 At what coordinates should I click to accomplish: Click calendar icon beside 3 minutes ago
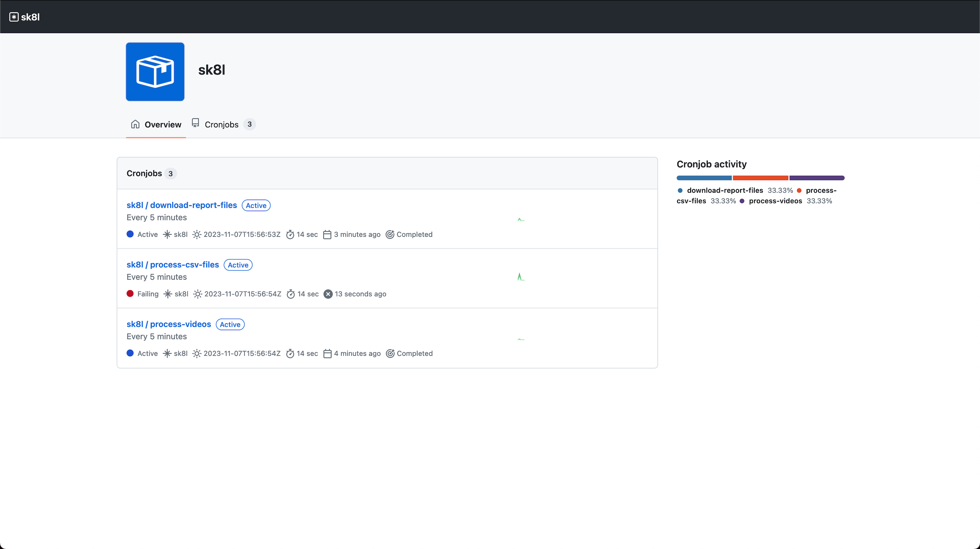pos(327,234)
